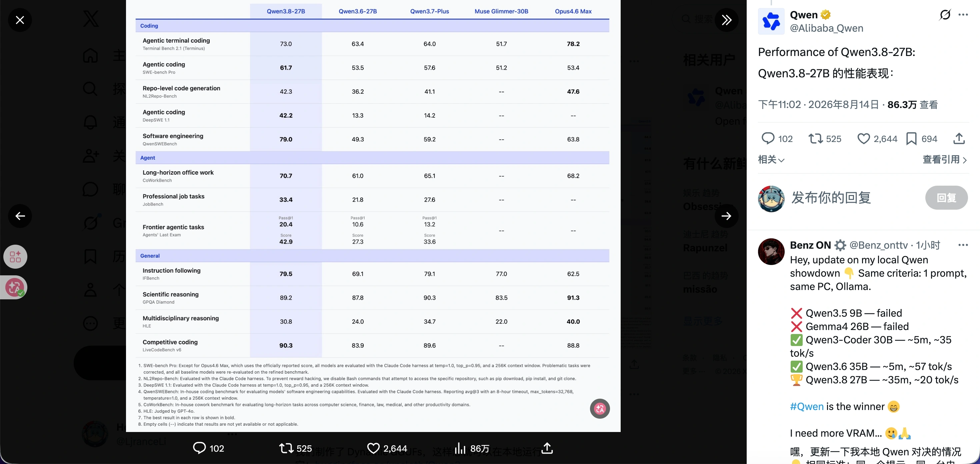This screenshot has height=464, width=980.
Task: Repost the Qwen tweet
Action: click(x=815, y=138)
